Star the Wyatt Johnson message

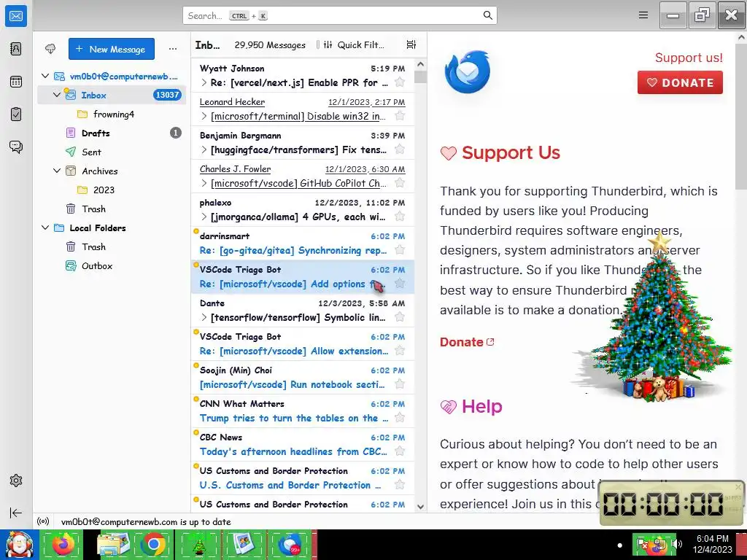(400, 82)
